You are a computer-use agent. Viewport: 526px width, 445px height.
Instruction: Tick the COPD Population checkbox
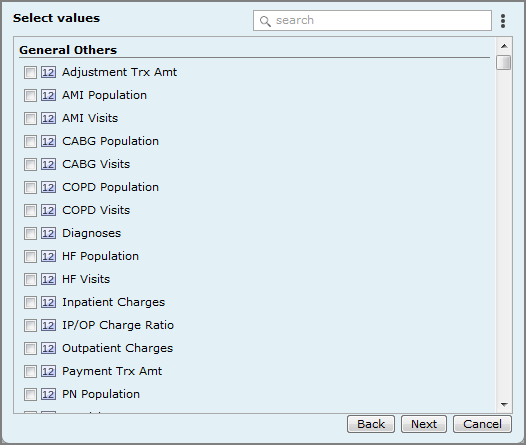point(30,187)
